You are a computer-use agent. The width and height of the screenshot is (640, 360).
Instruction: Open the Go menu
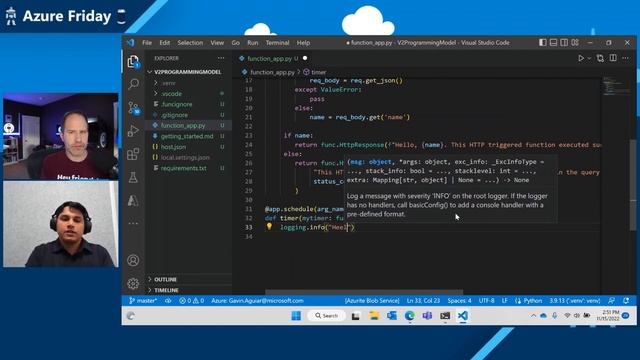tap(236, 43)
